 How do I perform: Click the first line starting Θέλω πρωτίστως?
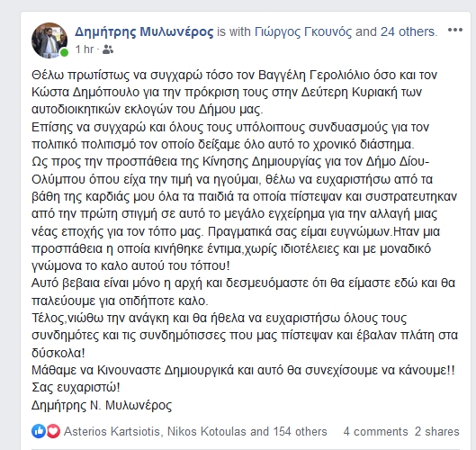tap(234, 75)
